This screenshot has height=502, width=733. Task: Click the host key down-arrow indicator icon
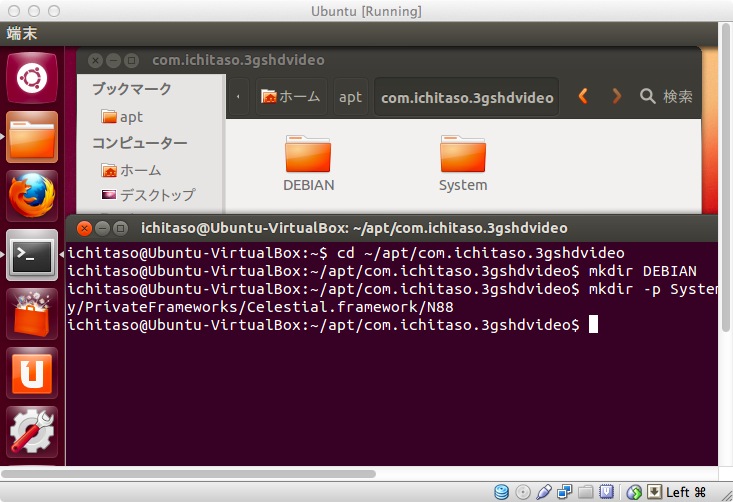654,492
